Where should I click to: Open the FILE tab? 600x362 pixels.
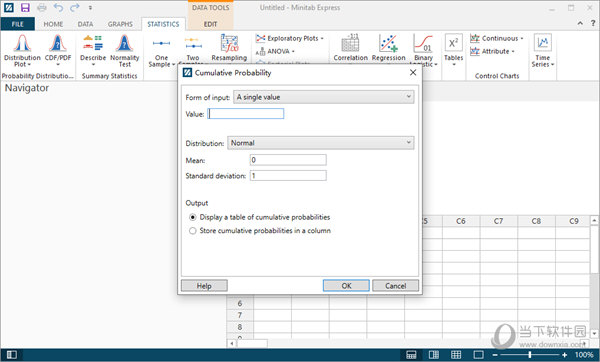coord(18,24)
